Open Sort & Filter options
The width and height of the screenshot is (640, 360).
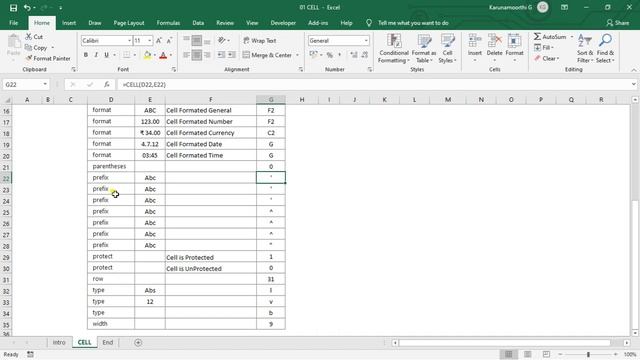[x=585, y=49]
